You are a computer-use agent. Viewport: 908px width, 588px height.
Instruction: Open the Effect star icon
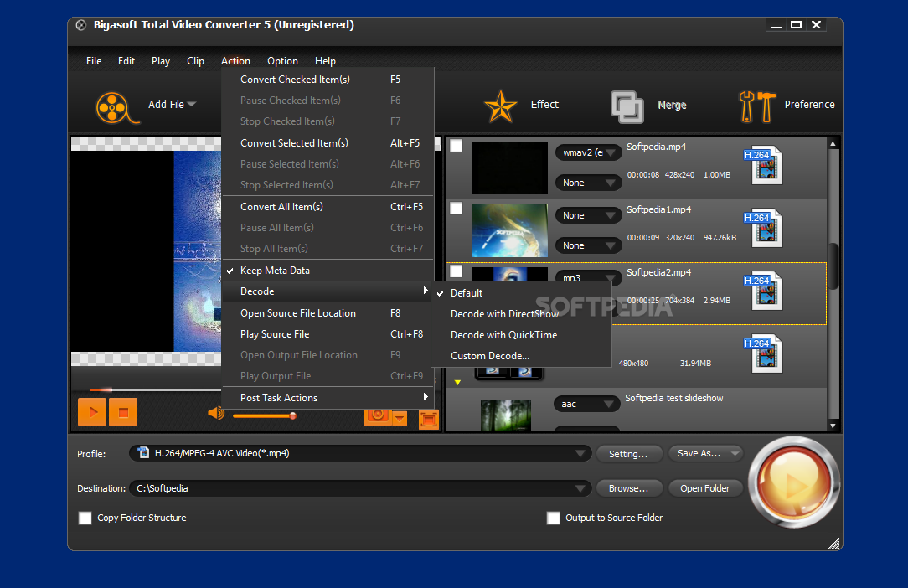coord(500,106)
